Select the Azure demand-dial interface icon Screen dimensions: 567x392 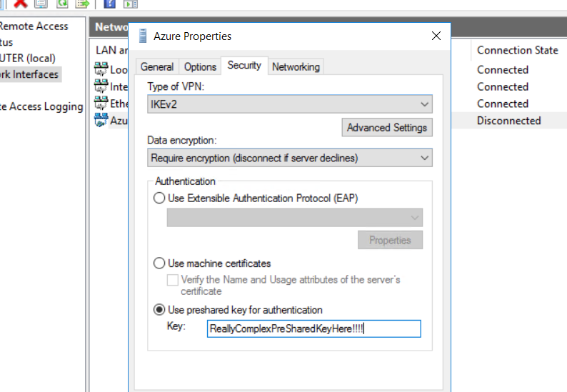point(101,121)
